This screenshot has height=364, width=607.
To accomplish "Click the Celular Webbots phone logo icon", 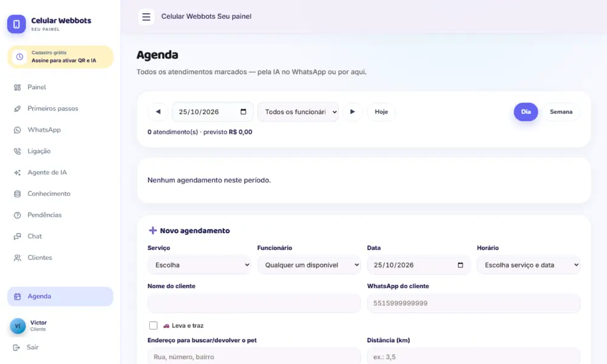I will (16, 24).
